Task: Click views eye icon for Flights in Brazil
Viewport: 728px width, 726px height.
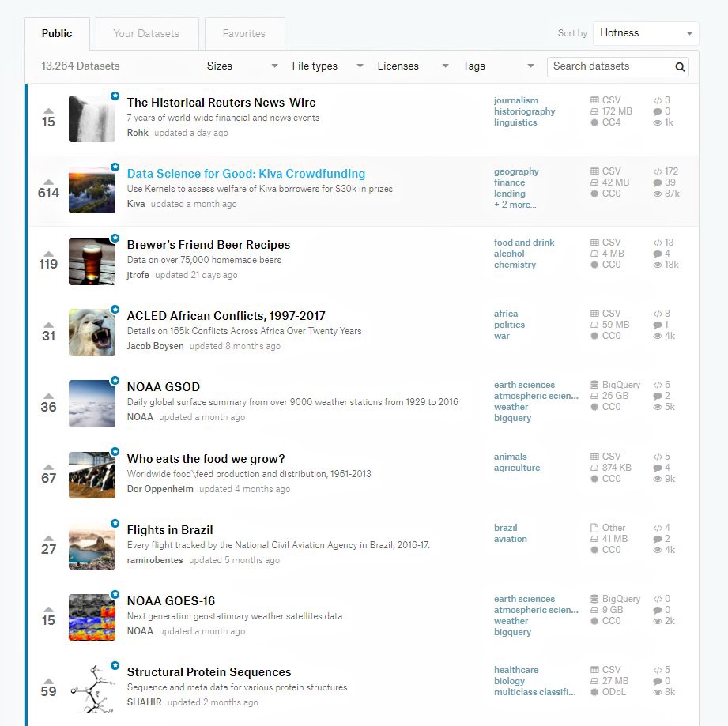Action: [658, 550]
